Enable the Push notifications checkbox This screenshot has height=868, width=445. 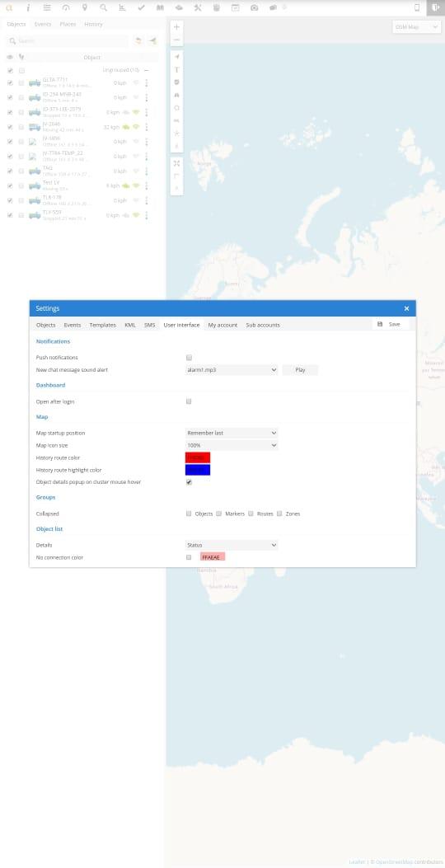(x=189, y=358)
